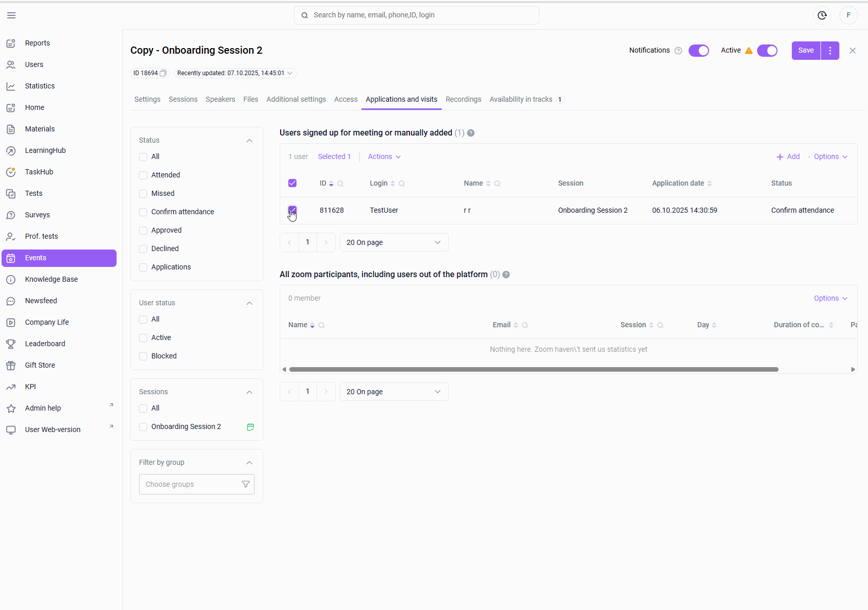Open the Speakers tab

click(x=220, y=99)
